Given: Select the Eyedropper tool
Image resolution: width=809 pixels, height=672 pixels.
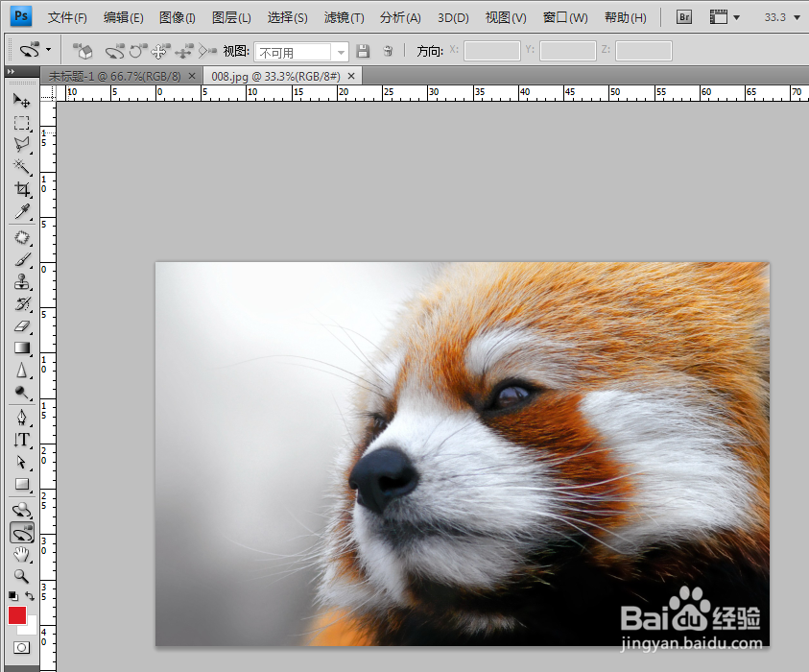Looking at the screenshot, I should click(22, 211).
